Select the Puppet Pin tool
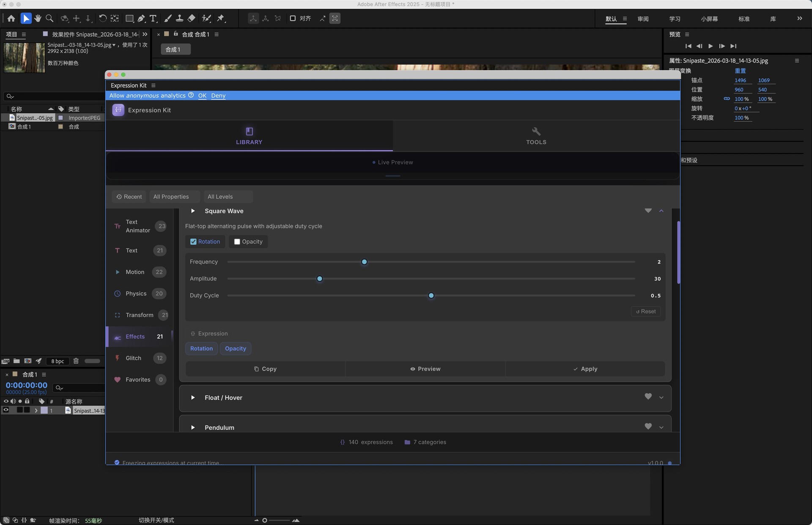Image resolution: width=812 pixels, height=525 pixels. pos(221,18)
